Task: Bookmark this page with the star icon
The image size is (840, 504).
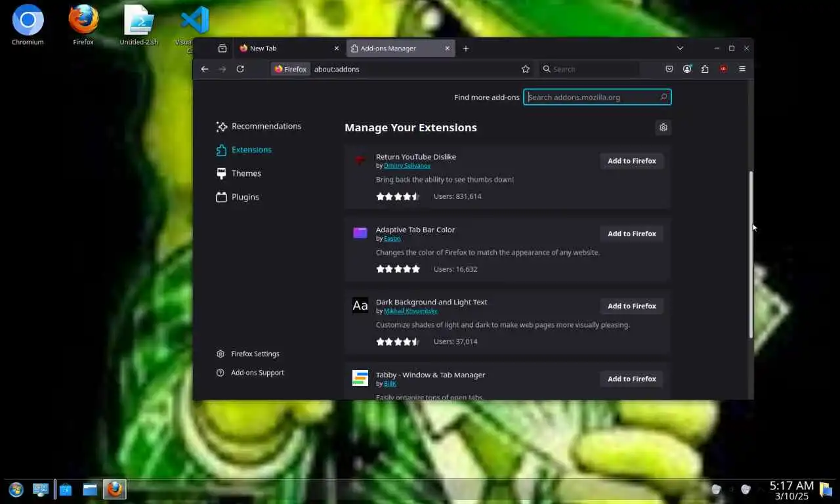Action: (x=526, y=69)
